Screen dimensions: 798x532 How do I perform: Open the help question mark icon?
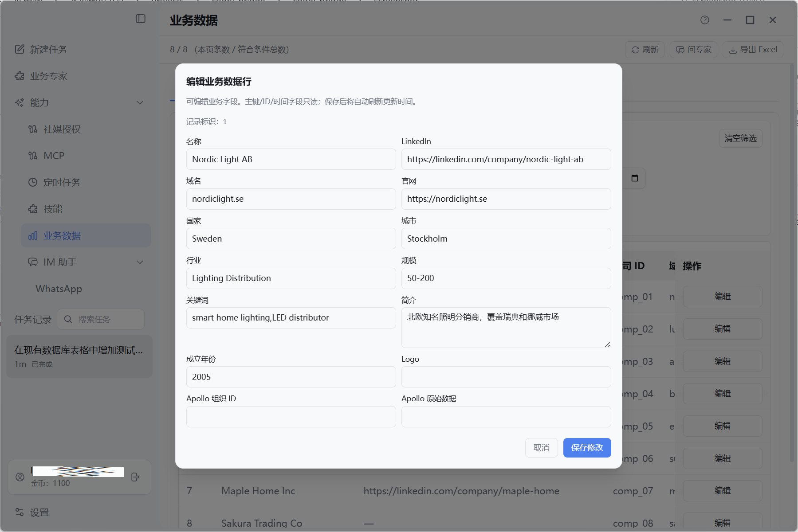click(705, 20)
